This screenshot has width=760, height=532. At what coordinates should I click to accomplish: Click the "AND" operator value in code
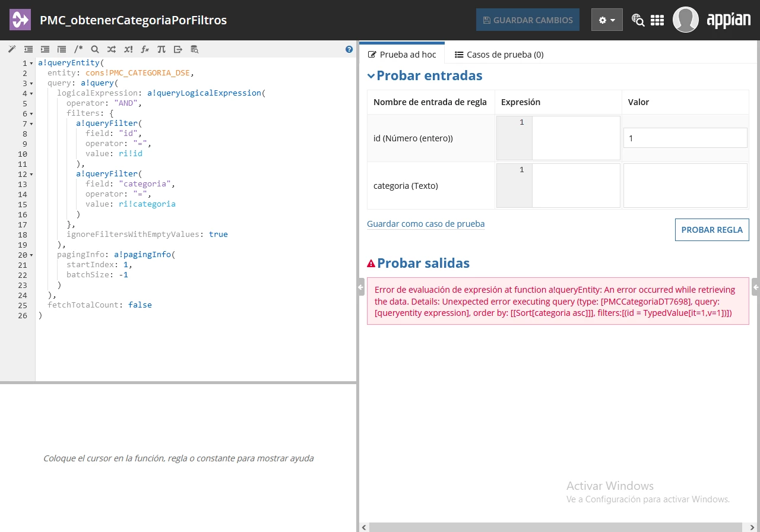(x=126, y=103)
